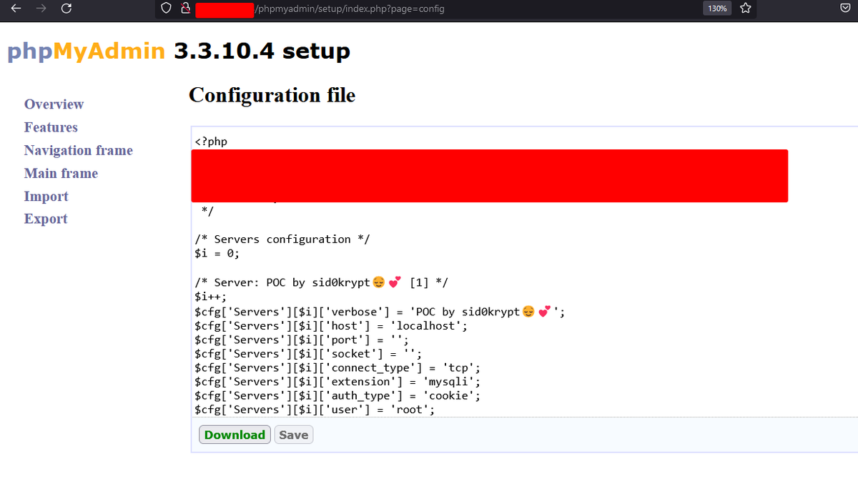Viewport: 858px width, 504px height.
Task: Download the generated configuration file
Action: (x=235, y=435)
